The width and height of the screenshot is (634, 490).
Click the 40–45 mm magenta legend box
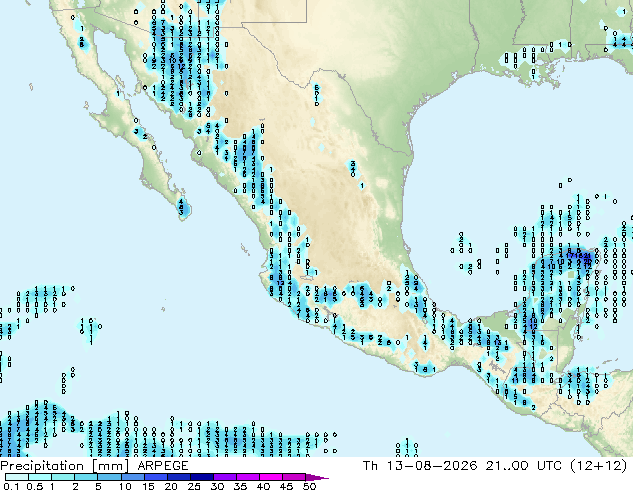271,477
